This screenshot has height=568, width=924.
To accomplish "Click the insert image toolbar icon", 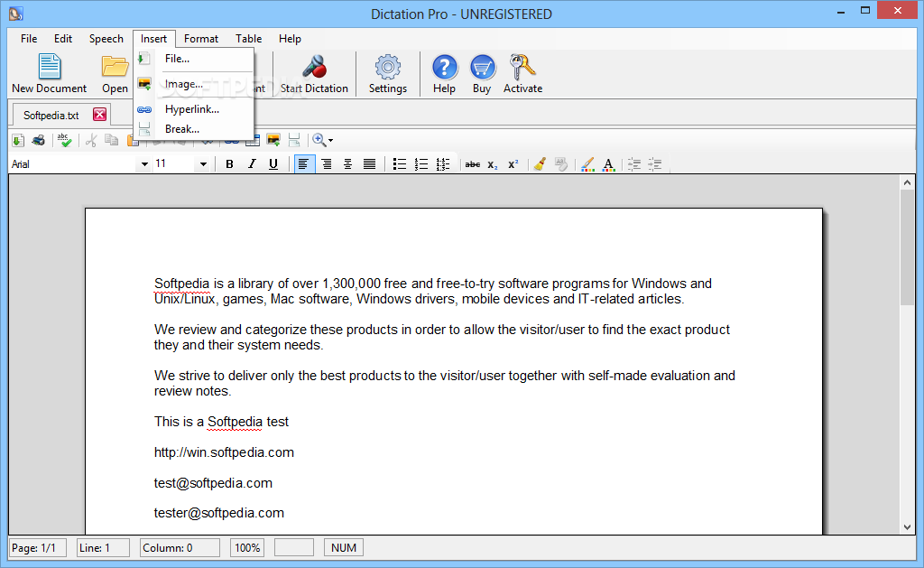I will click(273, 140).
